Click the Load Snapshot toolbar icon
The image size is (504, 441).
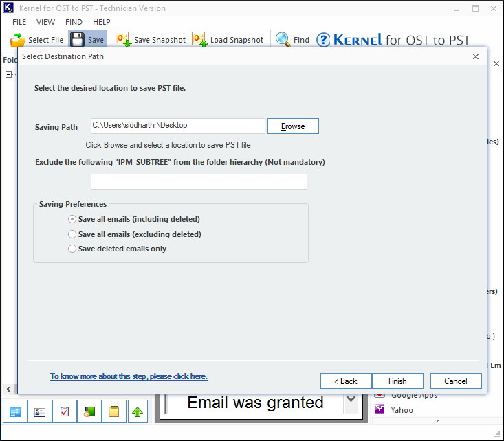coord(200,40)
